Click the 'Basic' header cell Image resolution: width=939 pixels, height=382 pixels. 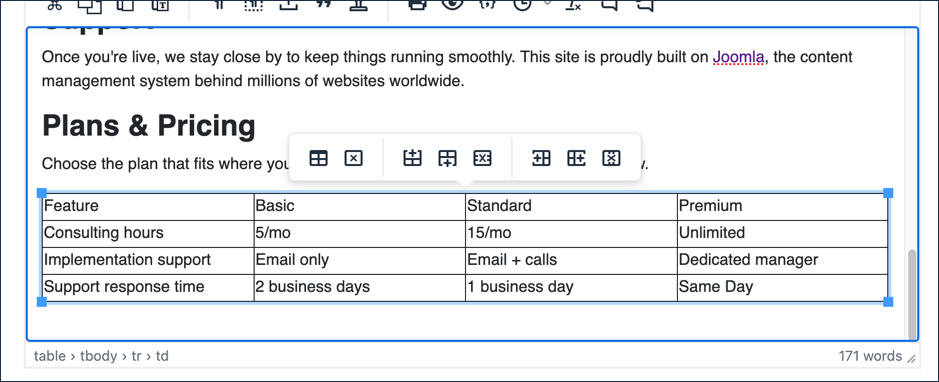(x=359, y=207)
